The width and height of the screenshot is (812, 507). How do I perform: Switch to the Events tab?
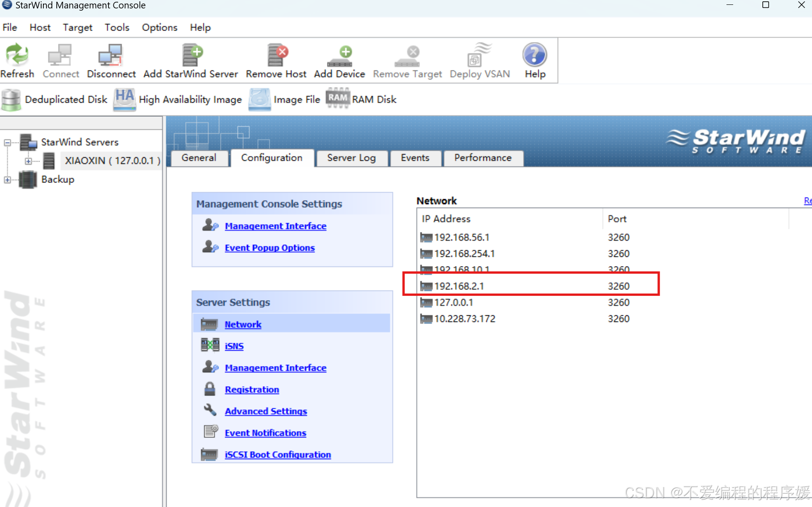(415, 158)
